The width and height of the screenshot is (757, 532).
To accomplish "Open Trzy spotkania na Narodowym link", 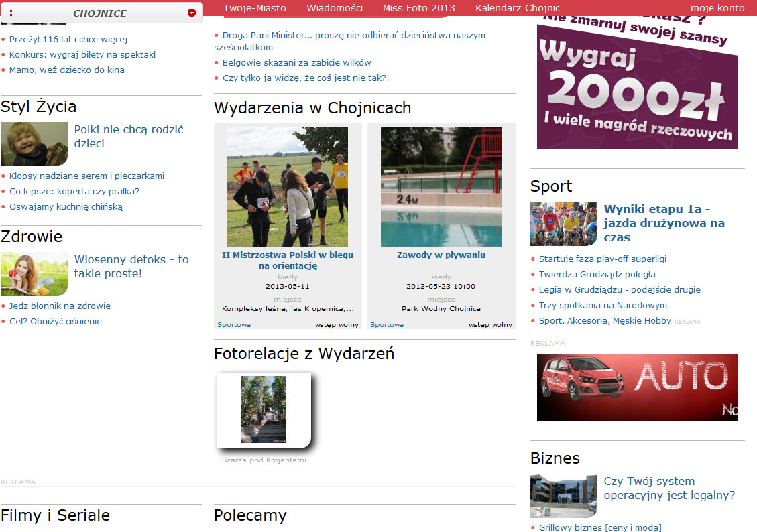I will [603, 306].
